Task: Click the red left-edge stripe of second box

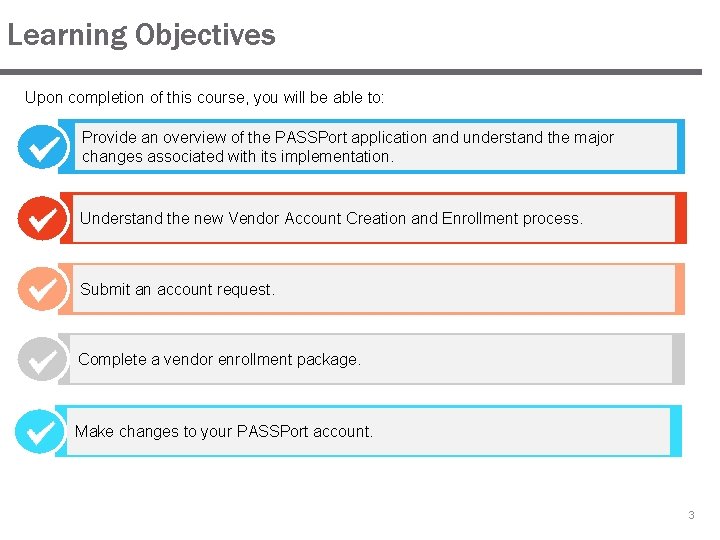Action: click(64, 218)
